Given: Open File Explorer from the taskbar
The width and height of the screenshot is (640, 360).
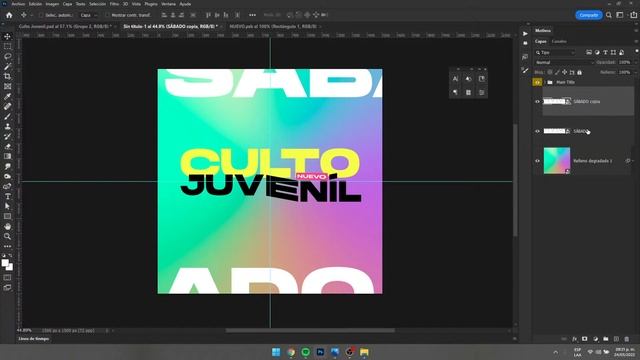Looking at the screenshot, I should point(364,352).
